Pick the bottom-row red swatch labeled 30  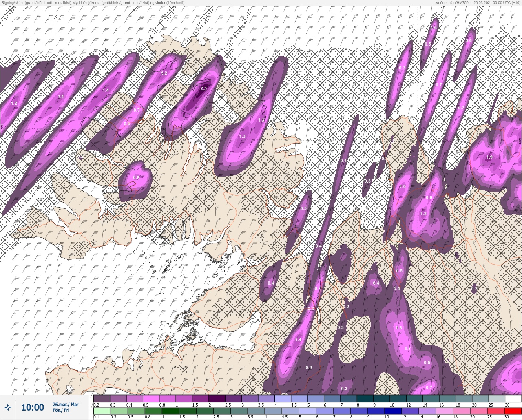(x=513, y=411)
